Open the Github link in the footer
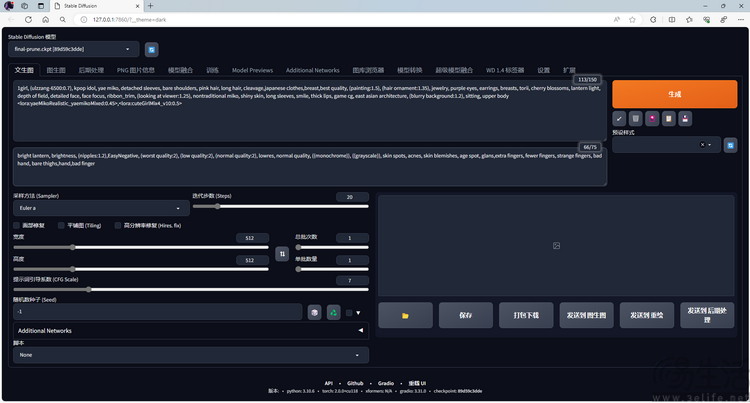 pos(355,383)
